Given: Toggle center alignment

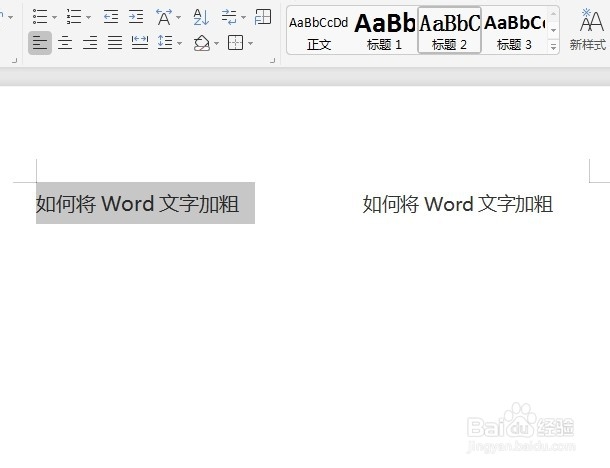Looking at the screenshot, I should [65, 43].
